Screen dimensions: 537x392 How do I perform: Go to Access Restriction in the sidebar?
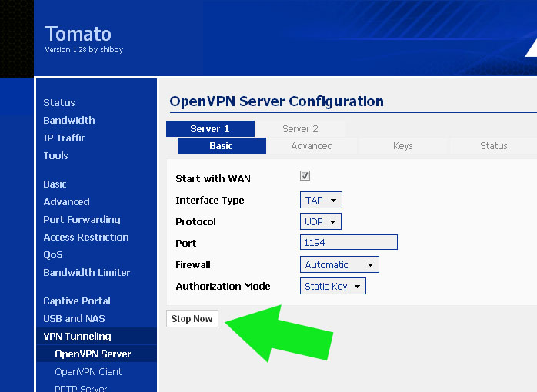pyautogui.click(x=86, y=237)
